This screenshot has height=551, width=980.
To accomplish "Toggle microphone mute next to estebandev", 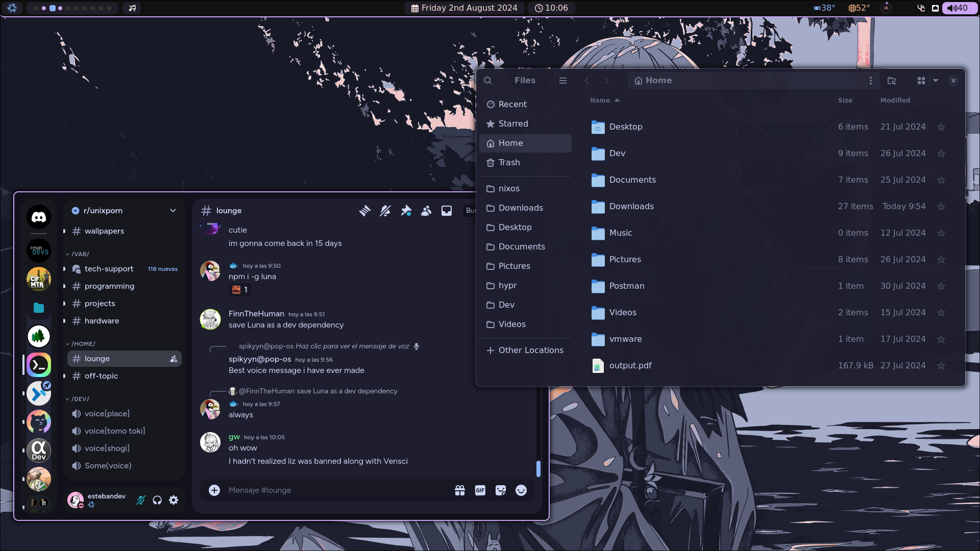I will [x=141, y=500].
